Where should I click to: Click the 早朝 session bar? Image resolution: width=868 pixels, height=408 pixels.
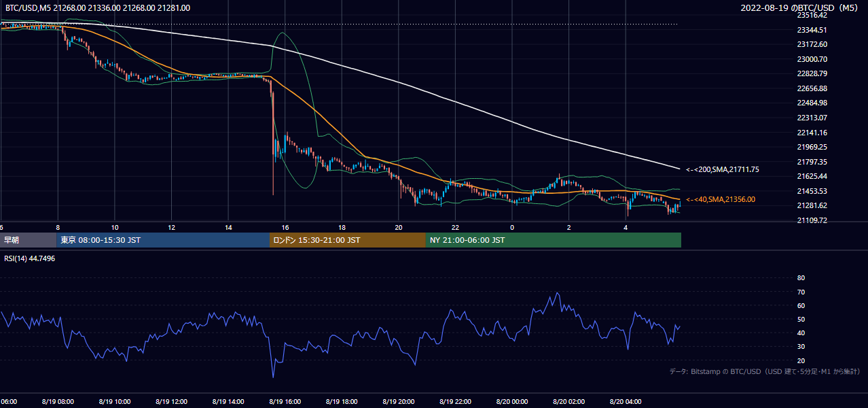pyautogui.click(x=29, y=240)
